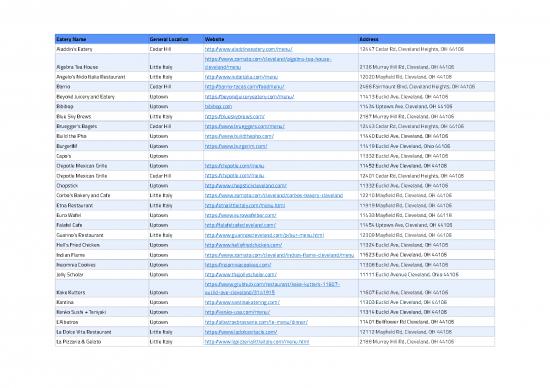Select the Barrio Fairmount Blvd address cell
This screenshot has height=388, width=550.
click(427, 87)
